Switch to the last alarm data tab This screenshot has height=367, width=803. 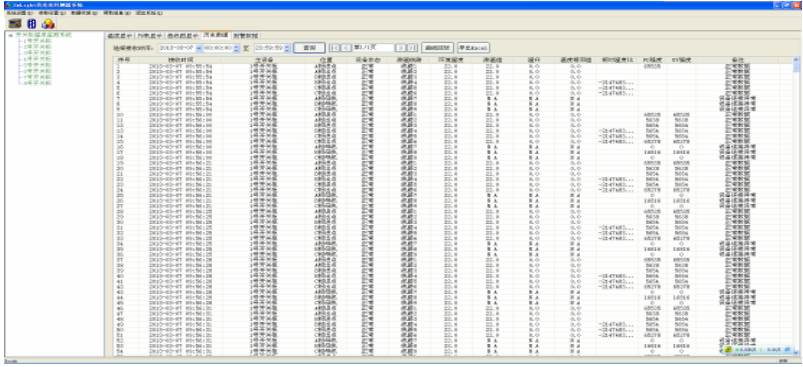pyautogui.click(x=246, y=36)
